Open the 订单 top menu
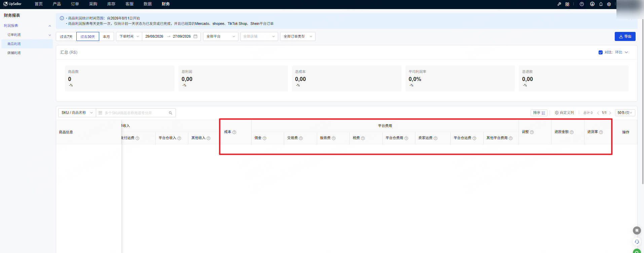This screenshot has width=644, height=253. (x=75, y=4)
